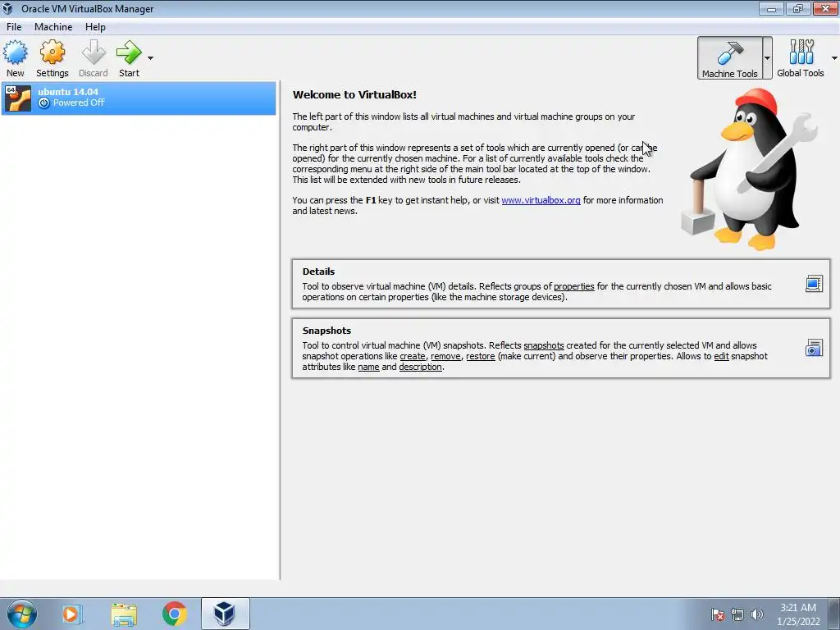Select Machine Tools button
The height and width of the screenshot is (630, 840).
729,58
